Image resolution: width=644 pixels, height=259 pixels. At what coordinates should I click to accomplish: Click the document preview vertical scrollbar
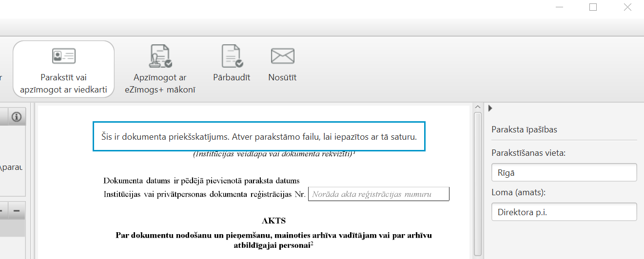click(478, 185)
